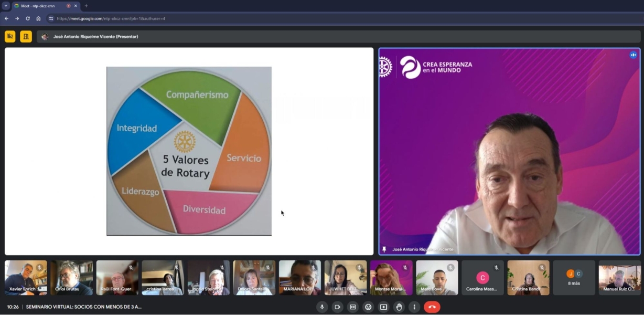Select the Meet - ntp-okcz-cmn tab

point(46,6)
